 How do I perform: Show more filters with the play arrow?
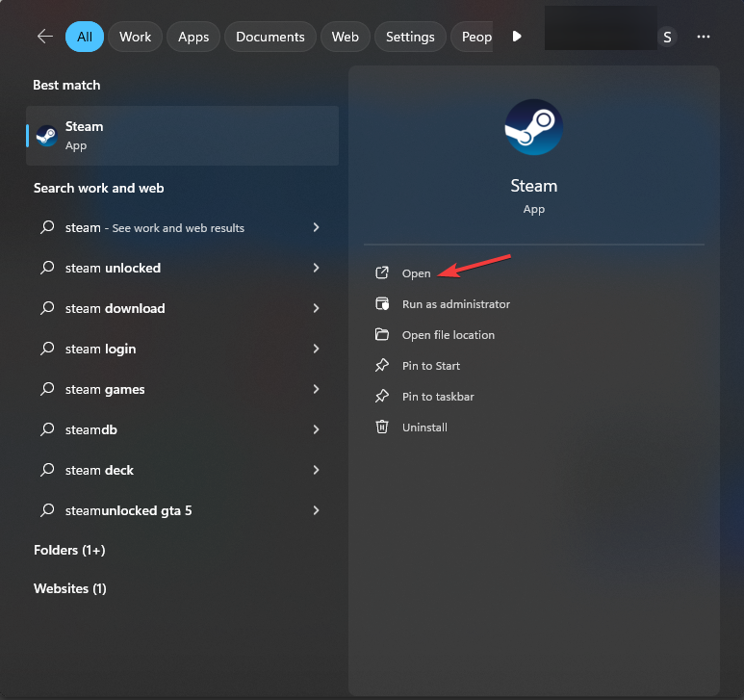(517, 37)
